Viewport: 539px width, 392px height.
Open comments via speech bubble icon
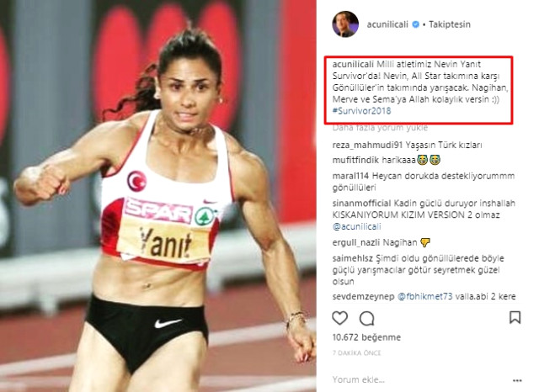click(x=366, y=319)
